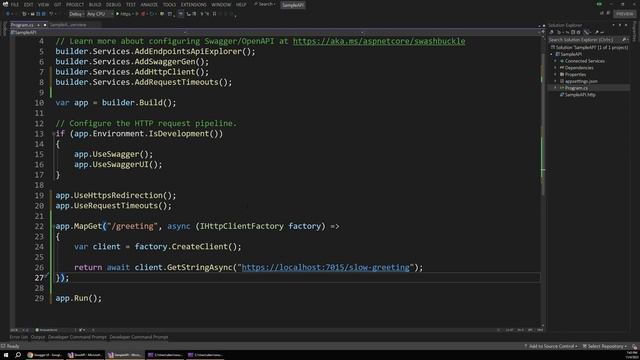
Task: Click the Solution Explorer home icon
Action: tap(551, 32)
